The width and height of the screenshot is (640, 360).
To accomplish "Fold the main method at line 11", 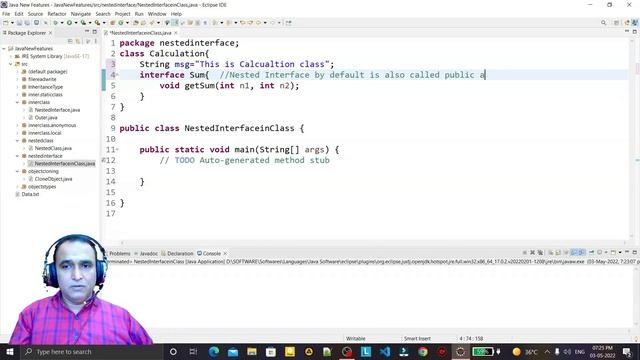I will pyautogui.click(x=118, y=149).
